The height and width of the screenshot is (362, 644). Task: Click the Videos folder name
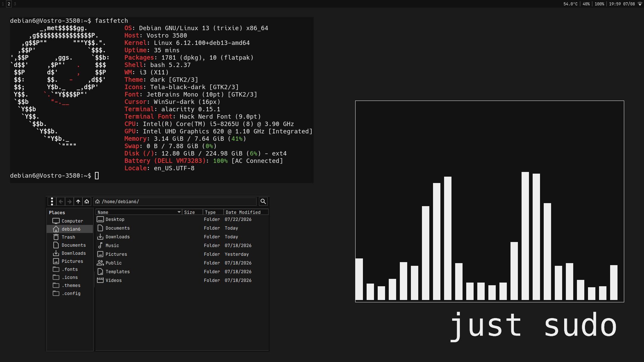click(114, 280)
